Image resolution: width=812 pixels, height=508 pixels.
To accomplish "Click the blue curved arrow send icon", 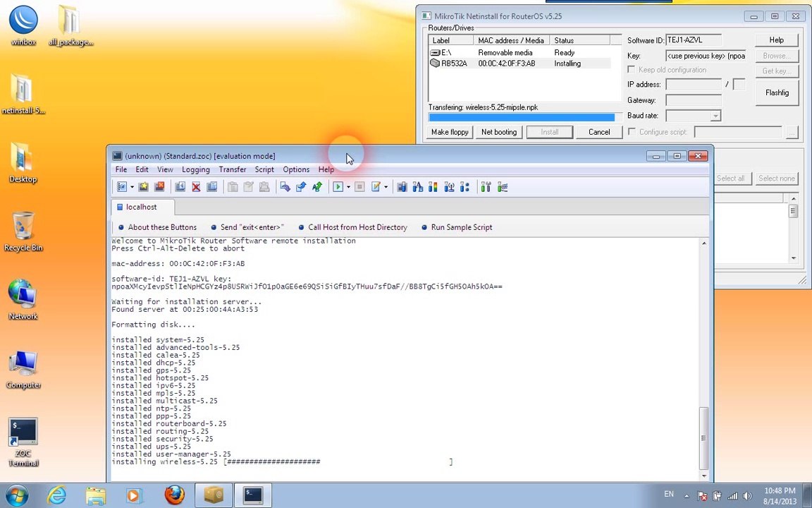I will tap(285, 187).
